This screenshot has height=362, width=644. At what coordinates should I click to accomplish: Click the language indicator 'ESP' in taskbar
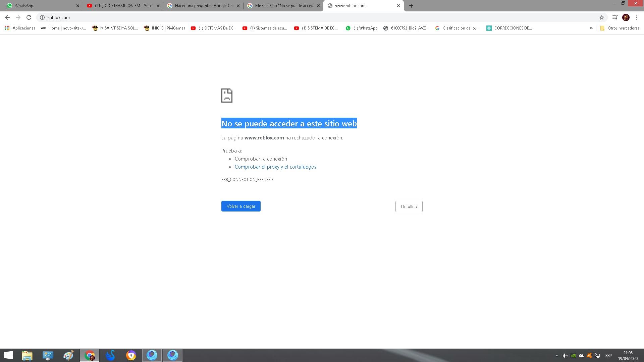click(x=609, y=355)
